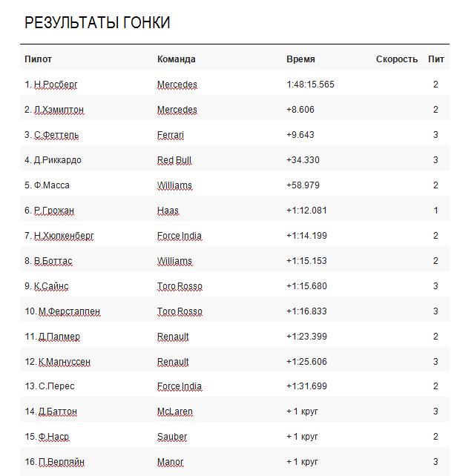This screenshot has height=476, width=457.
Task: Select driver Л.Хэмилтон in the results
Action: click(x=59, y=110)
